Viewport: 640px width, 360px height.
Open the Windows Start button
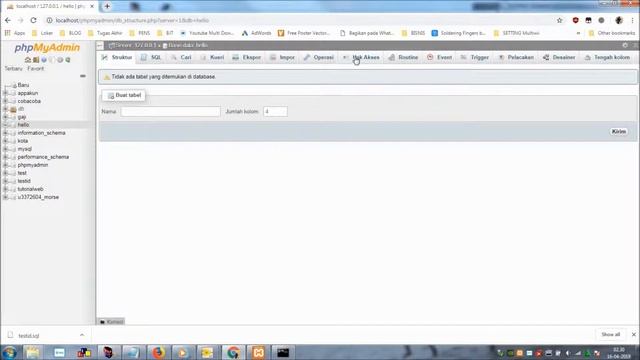[9, 352]
